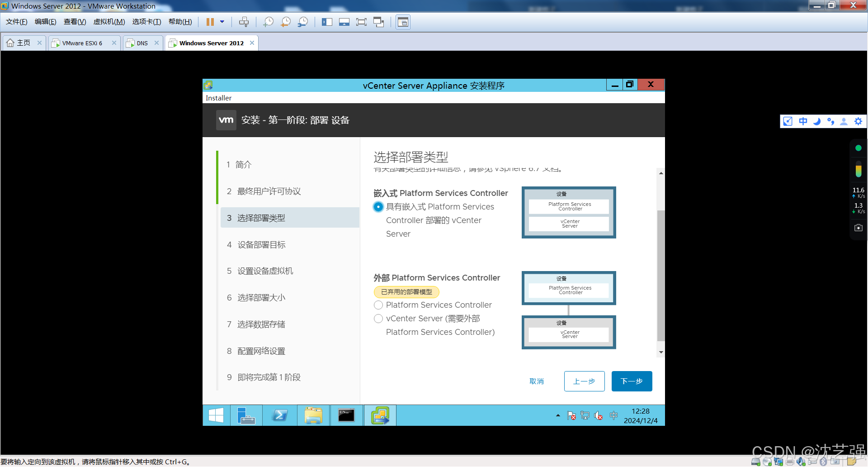Click the user icon in IME toolbar
This screenshot has width=868, height=467.
[844, 121]
